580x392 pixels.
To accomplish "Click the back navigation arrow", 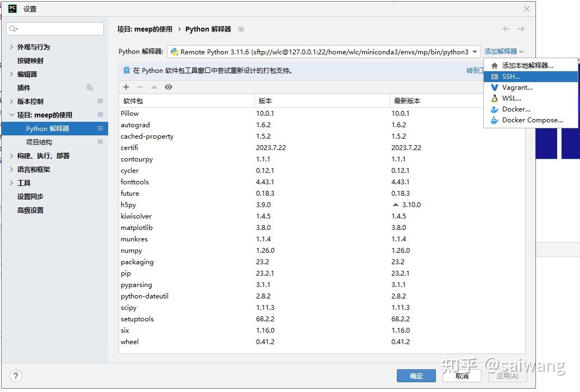I will (x=506, y=28).
